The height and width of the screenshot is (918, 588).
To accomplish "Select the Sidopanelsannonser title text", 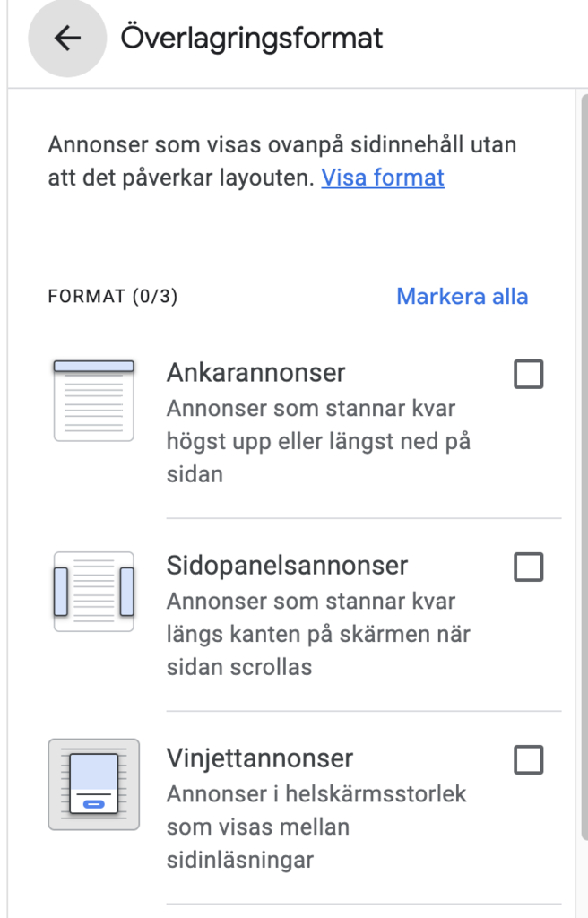I will (287, 566).
